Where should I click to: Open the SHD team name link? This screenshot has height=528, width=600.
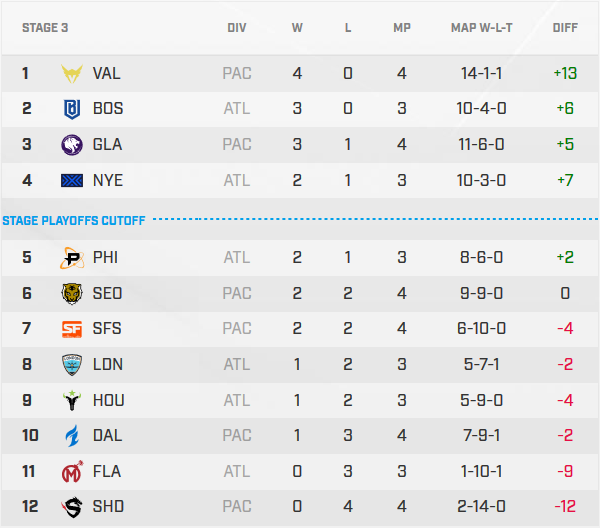[108, 507]
